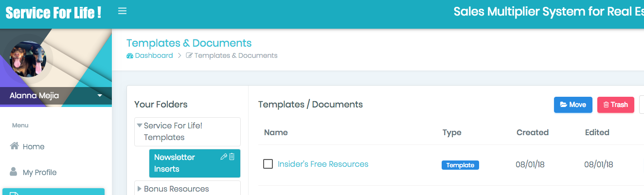644x195 pixels.
Task: Open the Insider's Free Resources template
Action: click(x=323, y=164)
